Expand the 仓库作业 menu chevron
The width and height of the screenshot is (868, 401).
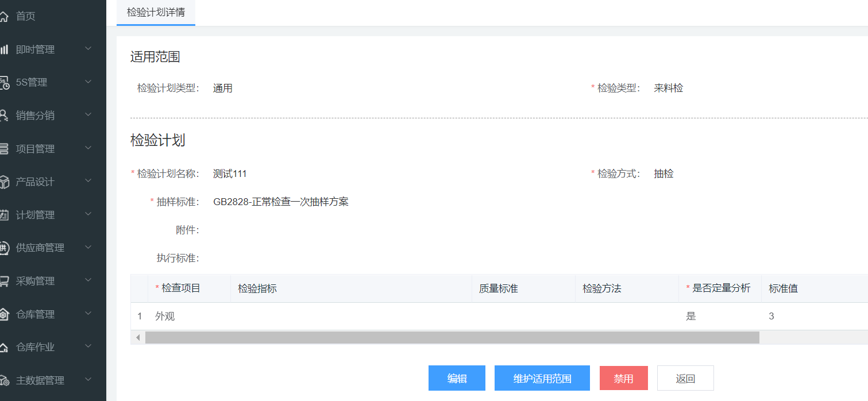pos(87,347)
